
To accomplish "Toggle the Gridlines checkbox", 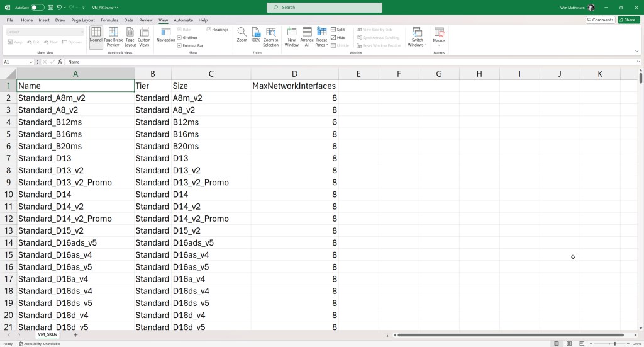I will [x=179, y=38].
